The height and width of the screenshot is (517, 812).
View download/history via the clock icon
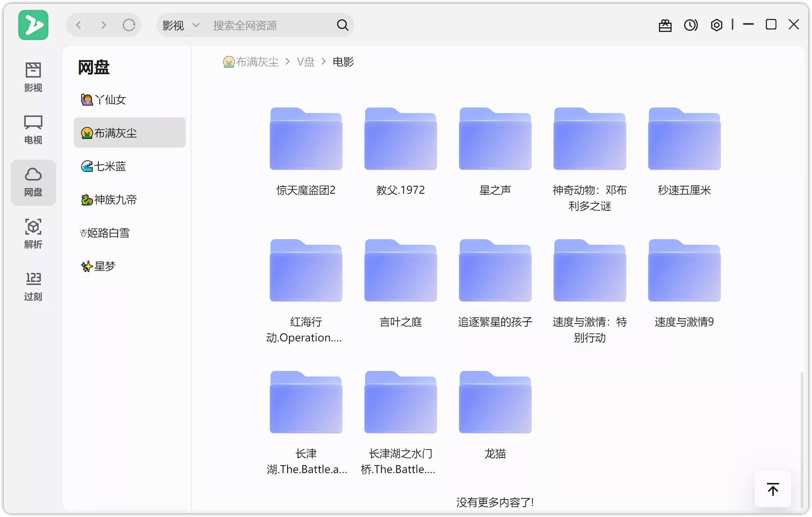[x=691, y=25]
